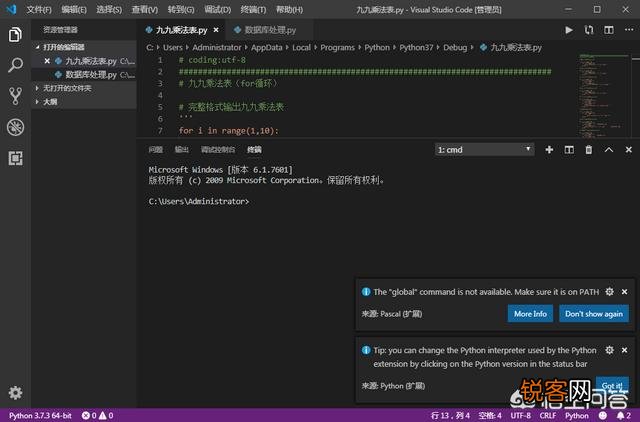The image size is (640, 422).
Task: Open the 选择(S) menu
Action: point(109,9)
